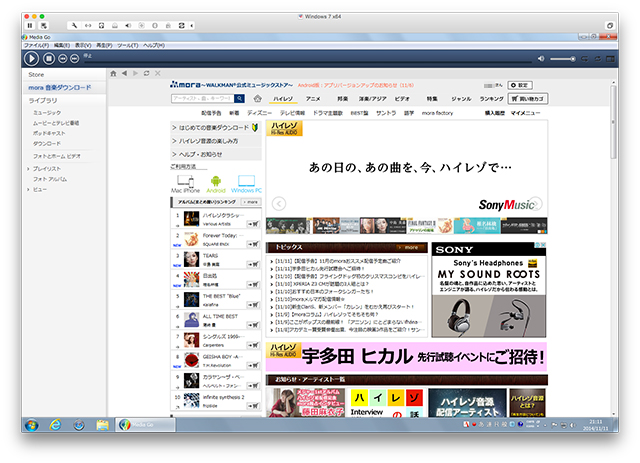Screen dimensions: 640x463
Task: Expand the ヘルプ・お知らせ section
Action: [x=216, y=154]
